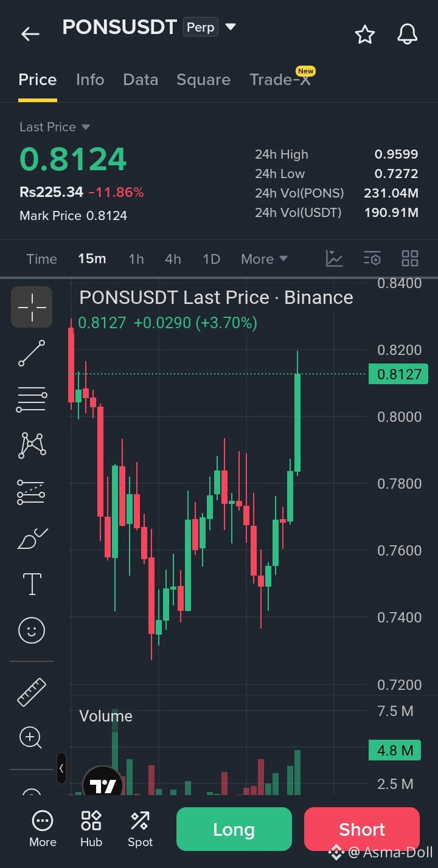
Task: Click the 0.8127 current price axis label
Action: [x=399, y=374]
